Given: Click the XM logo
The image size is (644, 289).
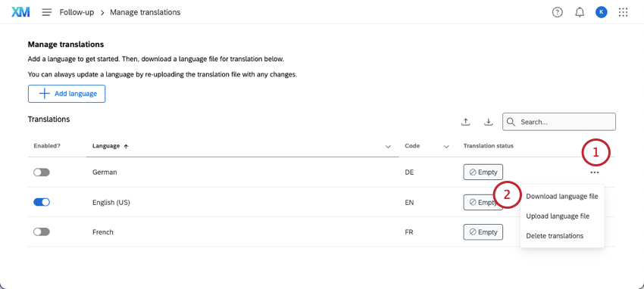Looking at the screenshot, I should tap(20, 12).
